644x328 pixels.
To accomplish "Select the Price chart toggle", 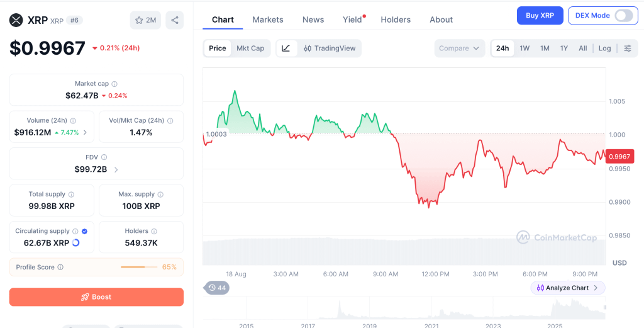I will pos(217,48).
